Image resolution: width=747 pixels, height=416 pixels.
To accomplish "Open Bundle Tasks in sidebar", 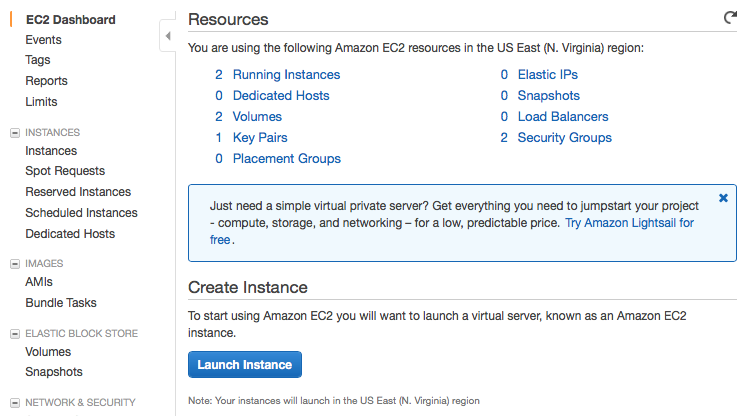I will [61, 303].
